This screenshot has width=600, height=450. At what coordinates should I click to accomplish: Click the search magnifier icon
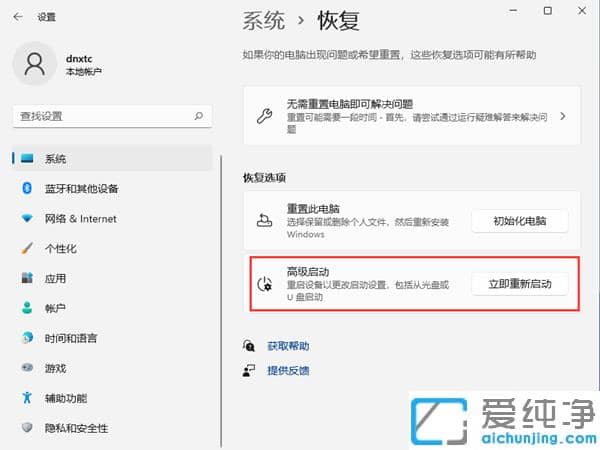pyautogui.click(x=199, y=116)
